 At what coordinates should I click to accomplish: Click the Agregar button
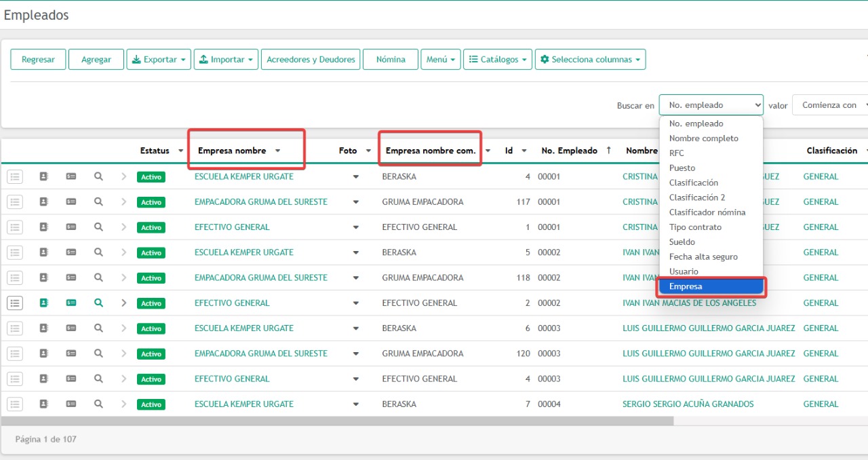click(x=96, y=59)
